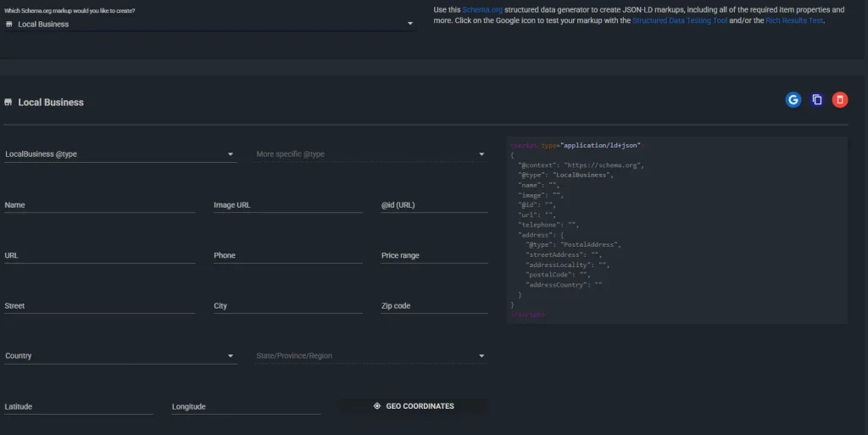Viewport: 868px width, 435px height.
Task: Open the LocalBusiness @type dropdown
Action: pos(120,154)
